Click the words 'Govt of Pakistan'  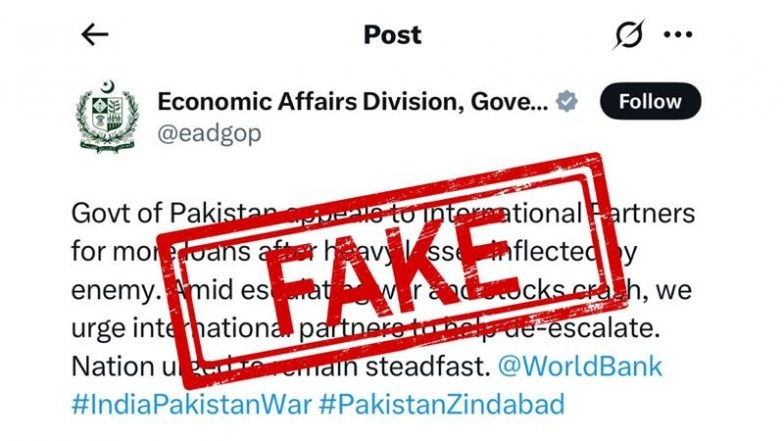[x=174, y=213]
